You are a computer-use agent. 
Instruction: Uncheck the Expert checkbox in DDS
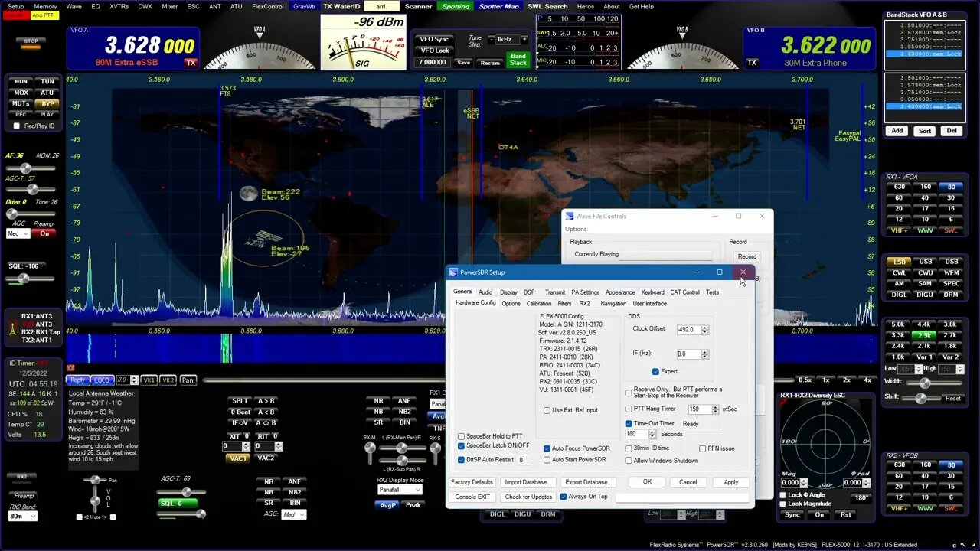pos(655,372)
